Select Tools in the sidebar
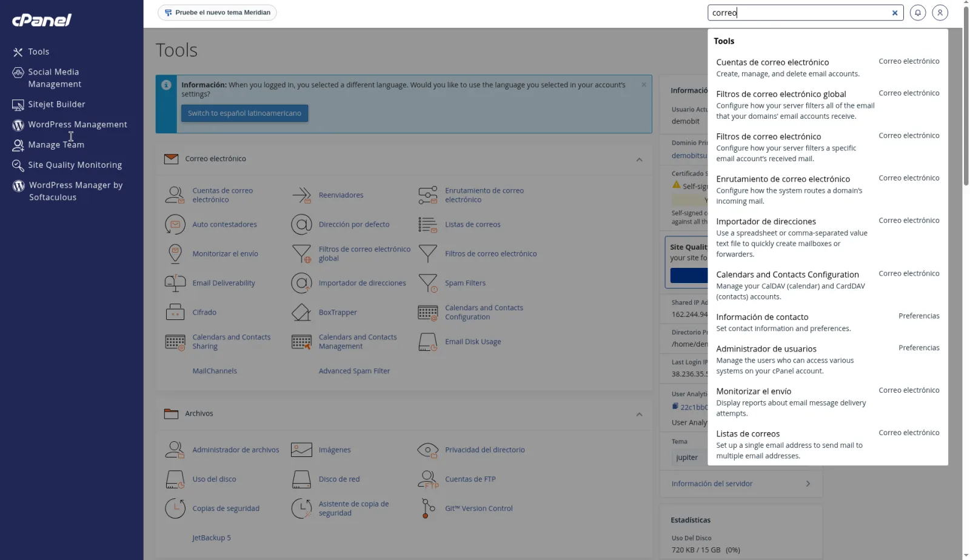Viewport: 970px width, 560px height. tap(38, 52)
